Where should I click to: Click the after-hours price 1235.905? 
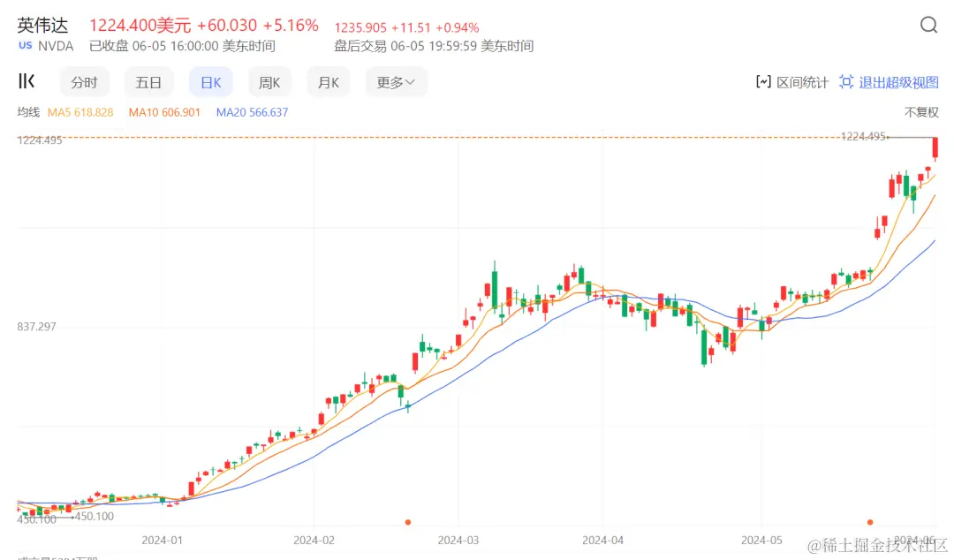point(360,28)
